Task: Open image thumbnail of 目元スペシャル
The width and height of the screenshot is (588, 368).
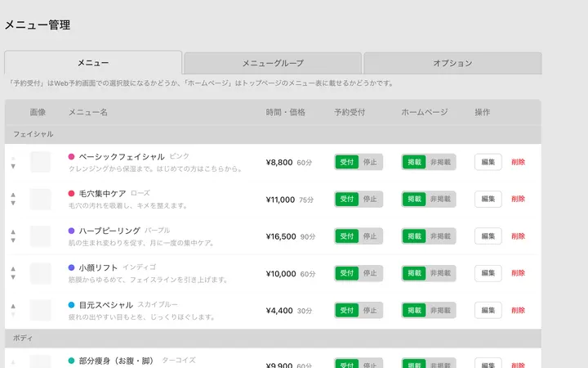Action: [41, 310]
